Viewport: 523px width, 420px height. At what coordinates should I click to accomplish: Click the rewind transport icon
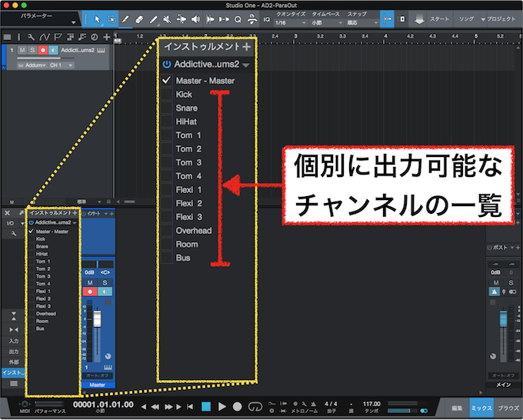coord(155,407)
